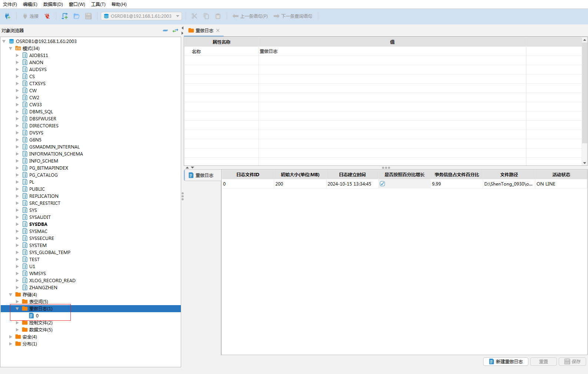588x374 pixels.
Task: Expand the 安全(4) folder
Action: [x=11, y=337]
